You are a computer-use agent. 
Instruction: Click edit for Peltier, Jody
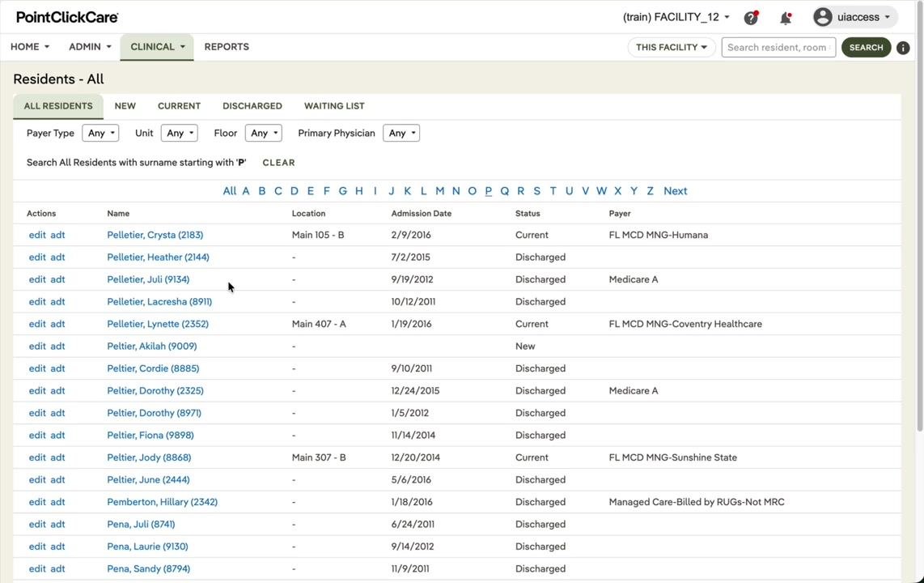point(37,457)
